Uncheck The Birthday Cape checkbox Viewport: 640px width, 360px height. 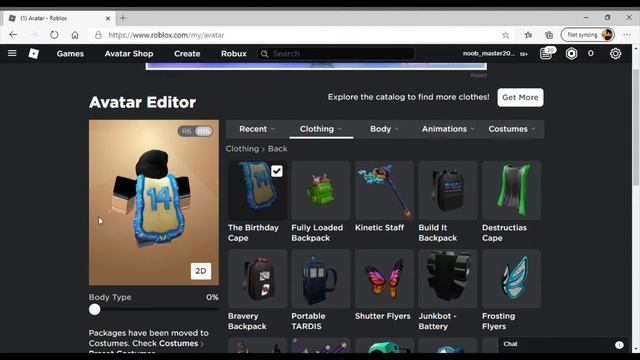coord(276,171)
